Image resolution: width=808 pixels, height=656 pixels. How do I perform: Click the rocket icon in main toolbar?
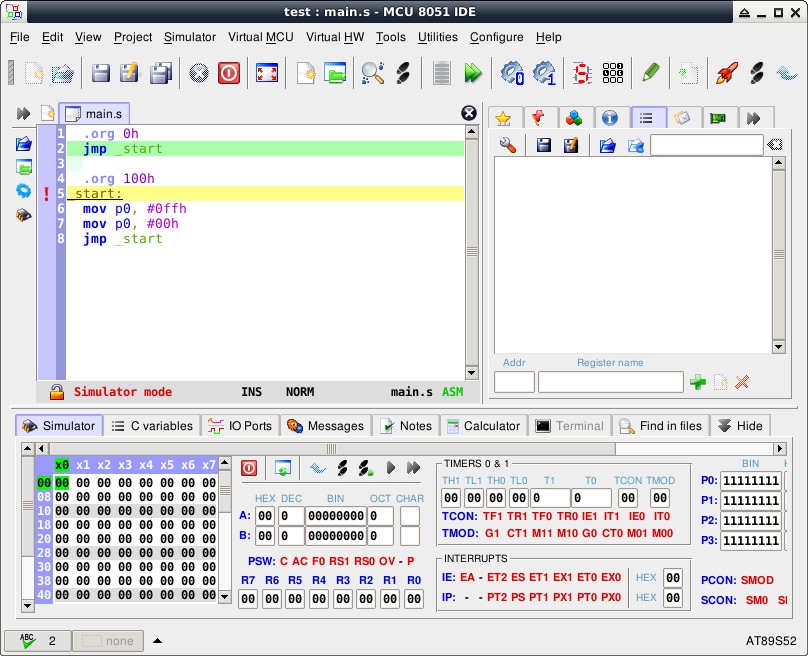point(727,73)
